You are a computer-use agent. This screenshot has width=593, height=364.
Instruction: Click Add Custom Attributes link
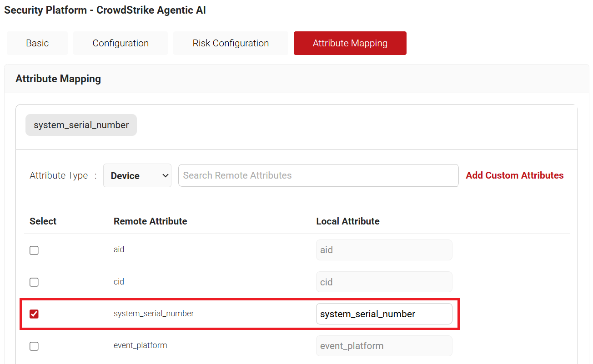coord(515,175)
